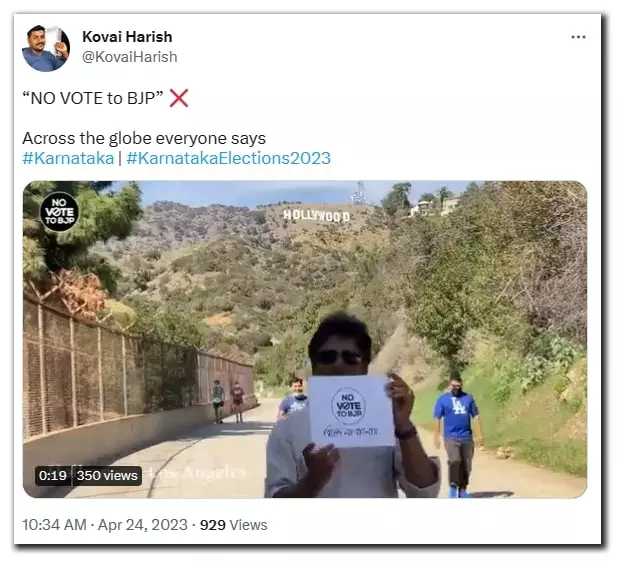Open the #Karnataka hashtag
This screenshot has height=563, width=620.
click(x=68, y=158)
